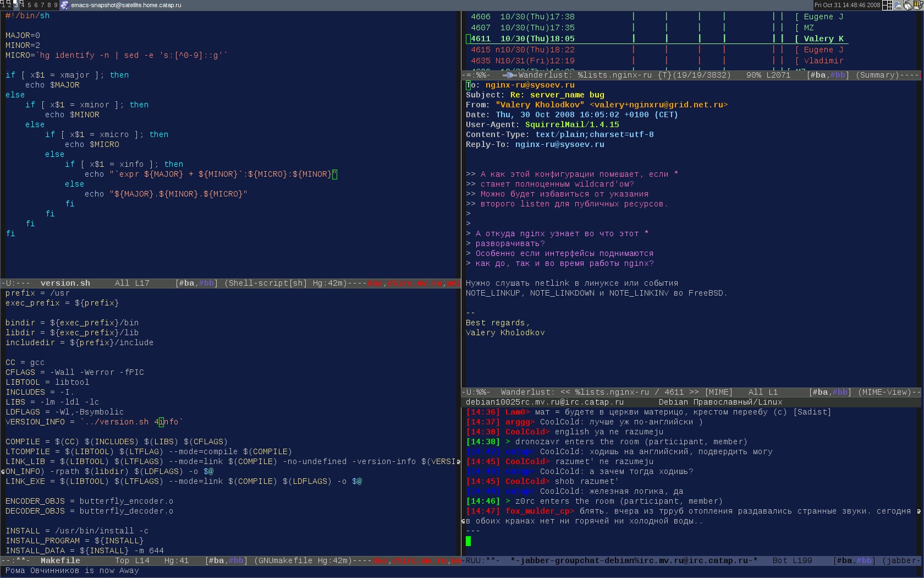924x578 pixels.
Task: Click the Shell-script[sh] mode indicator
Action: click(x=266, y=283)
